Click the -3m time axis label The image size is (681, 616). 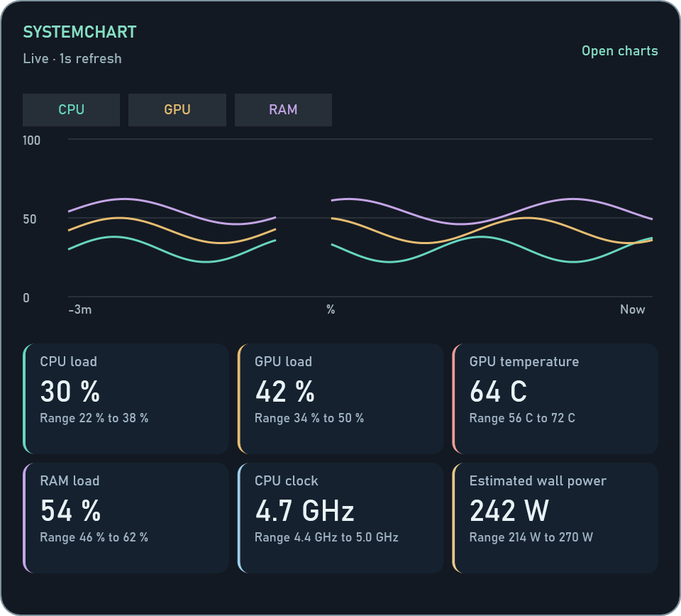point(80,309)
